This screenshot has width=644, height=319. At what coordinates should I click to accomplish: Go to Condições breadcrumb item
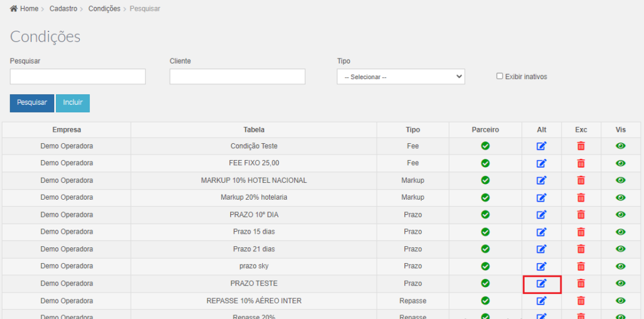pyautogui.click(x=104, y=9)
